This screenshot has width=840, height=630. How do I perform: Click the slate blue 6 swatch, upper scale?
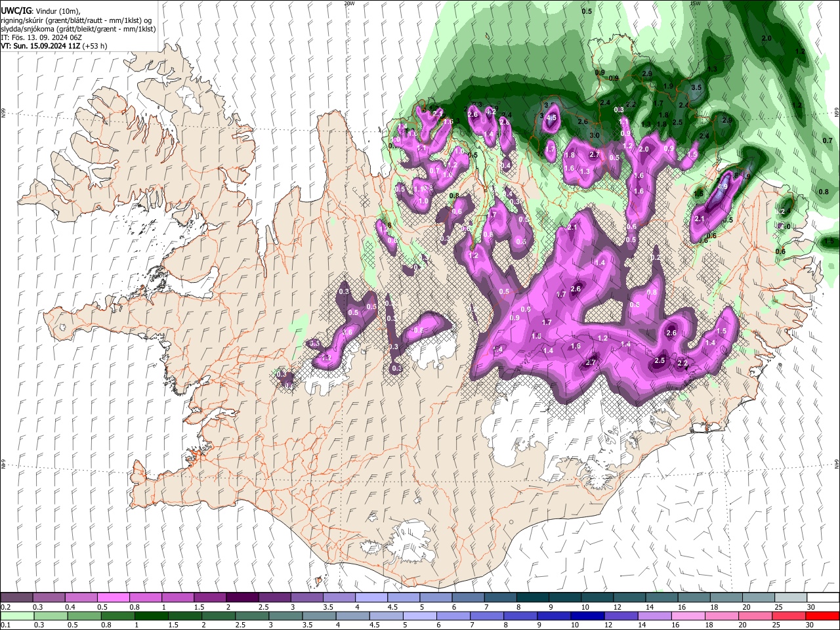[468, 598]
